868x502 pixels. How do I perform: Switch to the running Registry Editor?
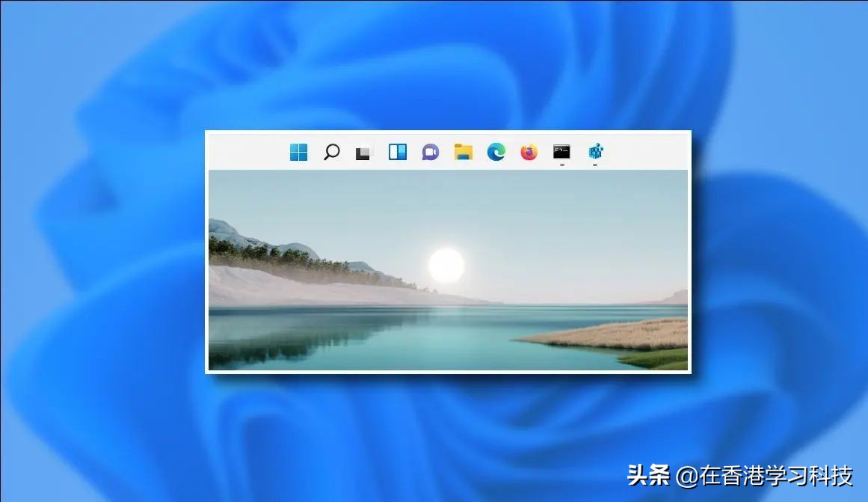pos(594,152)
